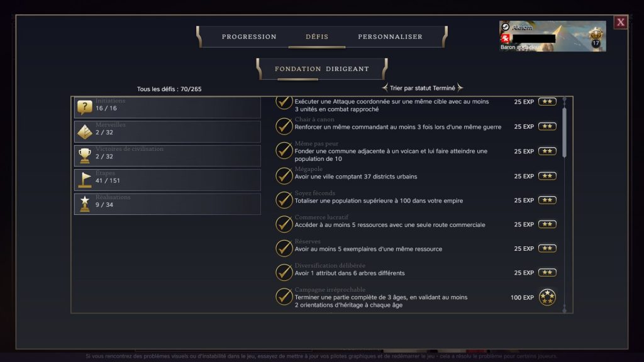
Task: Switch to the Progression tab
Action: pos(249,36)
